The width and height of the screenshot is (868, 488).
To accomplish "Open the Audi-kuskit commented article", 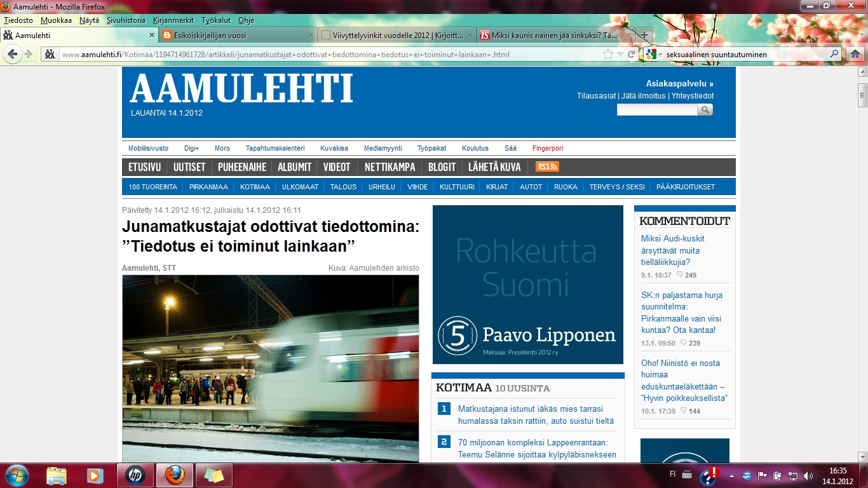I will click(x=674, y=250).
